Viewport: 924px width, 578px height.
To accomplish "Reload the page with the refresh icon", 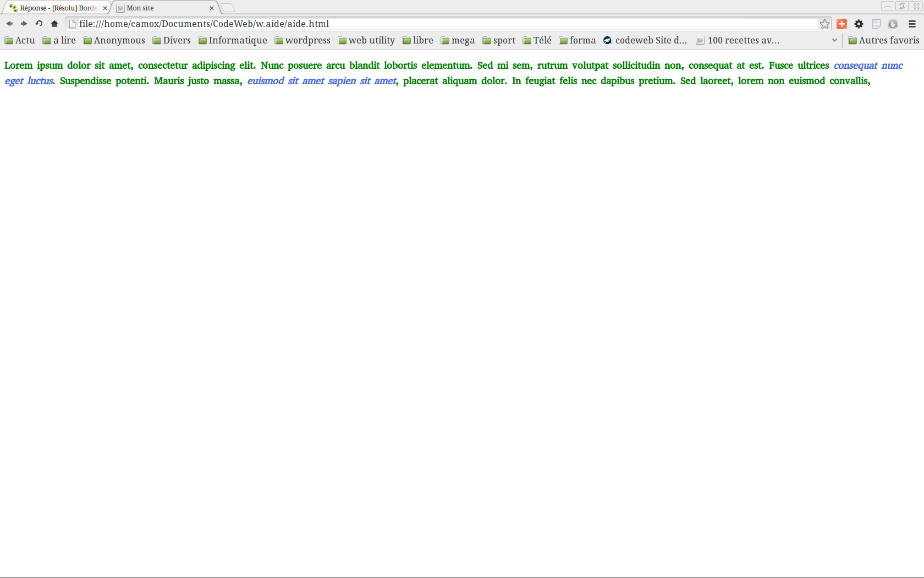I will (39, 24).
